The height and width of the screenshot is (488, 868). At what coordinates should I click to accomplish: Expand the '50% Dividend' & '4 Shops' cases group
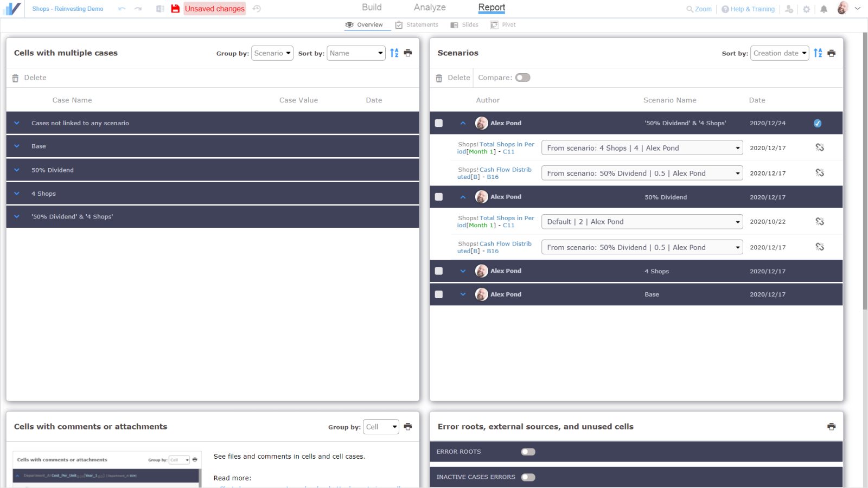point(17,216)
